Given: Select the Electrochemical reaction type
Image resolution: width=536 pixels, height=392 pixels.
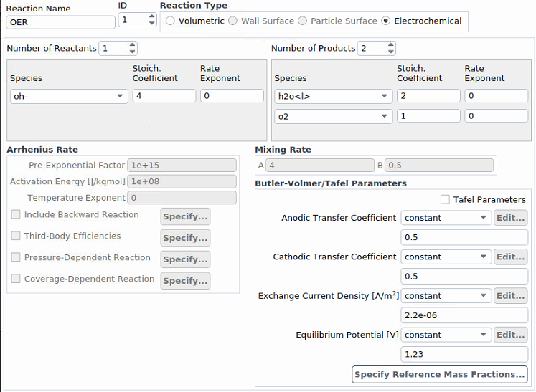Looking at the screenshot, I should click(x=385, y=21).
